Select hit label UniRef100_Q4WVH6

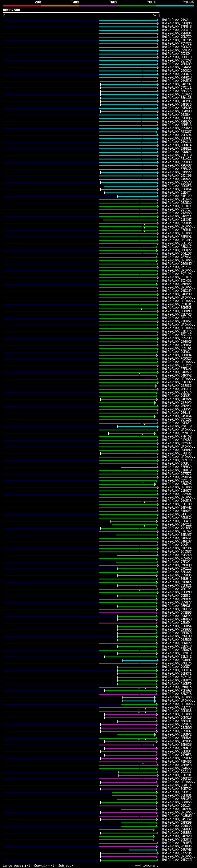(x=177, y=850)
